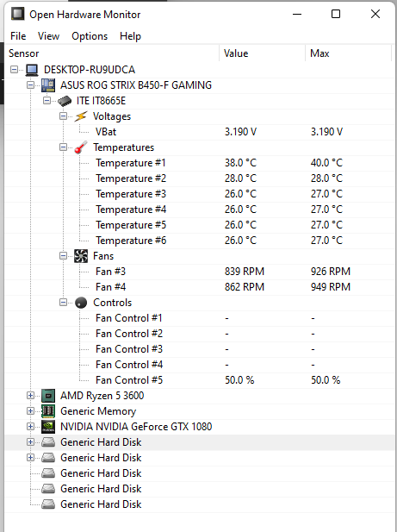Minimize the Open Hardware Monitor window
Screen dimensions: 397x532
pyautogui.click(x=297, y=15)
